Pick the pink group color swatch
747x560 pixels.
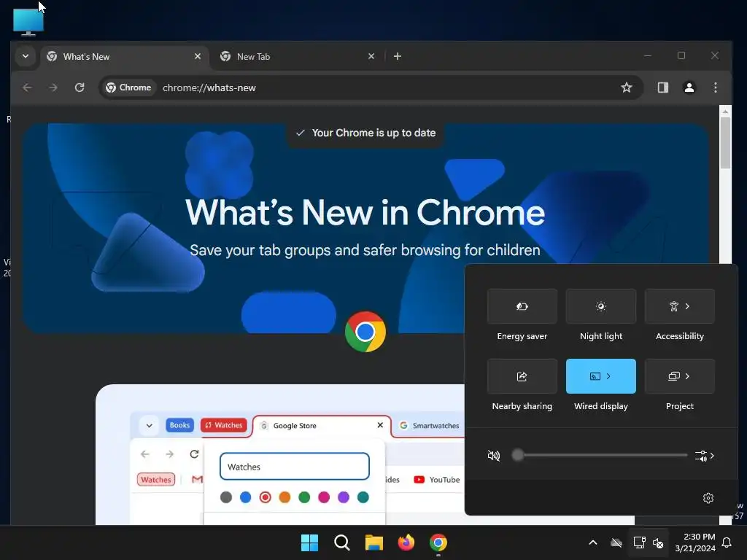pos(324,497)
